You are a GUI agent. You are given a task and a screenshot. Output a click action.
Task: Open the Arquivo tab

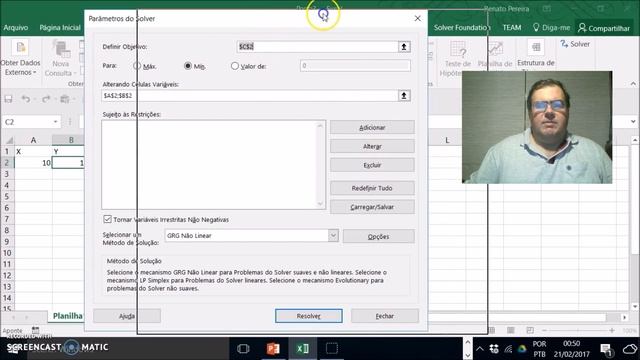coord(16,28)
